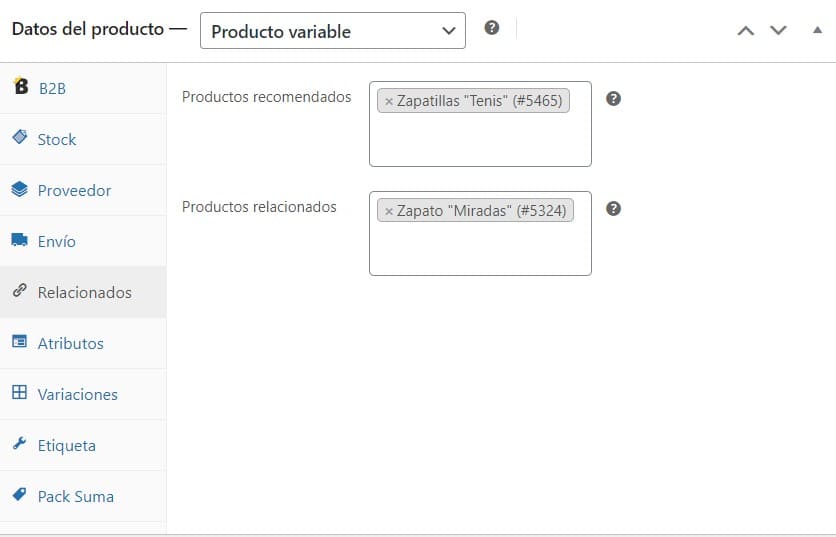Screen dimensions: 836x537
Task: Open help tooltip for Productos recomendados
Action: point(613,99)
